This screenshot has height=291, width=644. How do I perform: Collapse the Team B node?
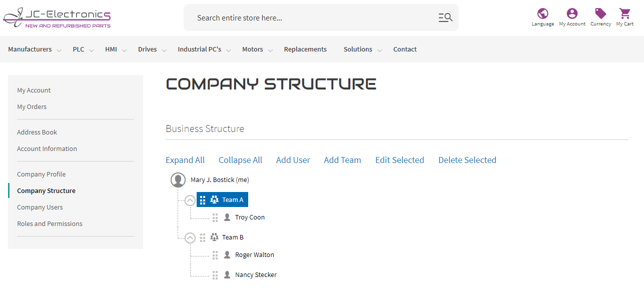point(190,238)
